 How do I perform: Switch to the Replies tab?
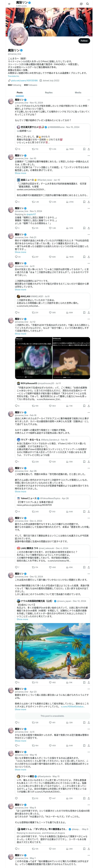(49, 92)
